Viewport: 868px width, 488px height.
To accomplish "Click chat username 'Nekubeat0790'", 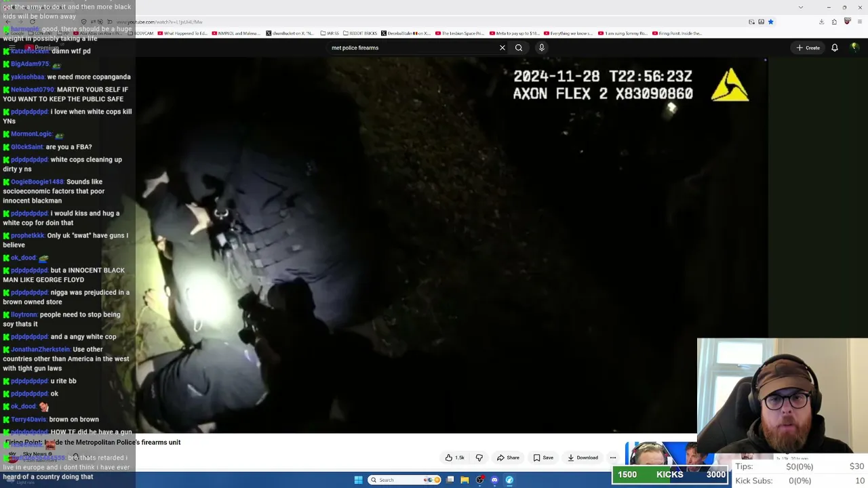I will point(33,89).
